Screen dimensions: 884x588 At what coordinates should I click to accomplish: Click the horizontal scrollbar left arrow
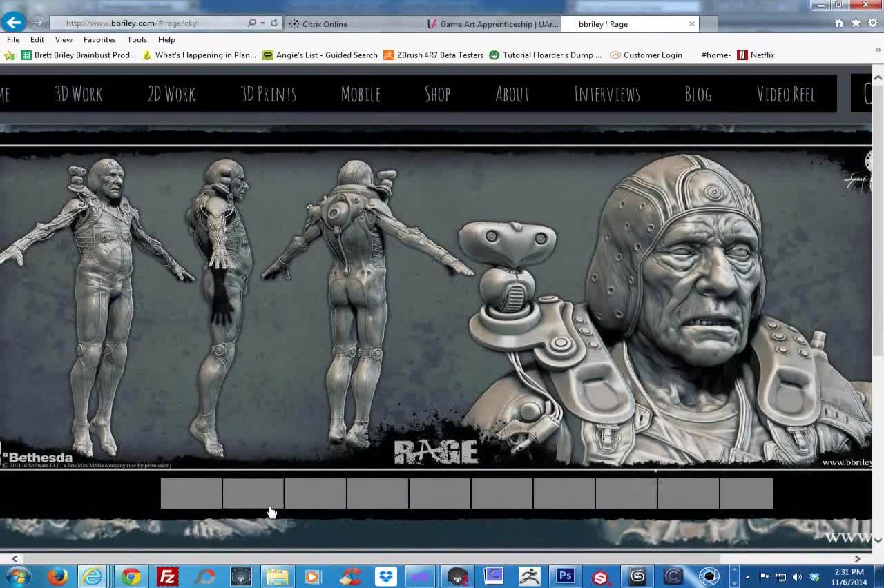click(x=15, y=559)
